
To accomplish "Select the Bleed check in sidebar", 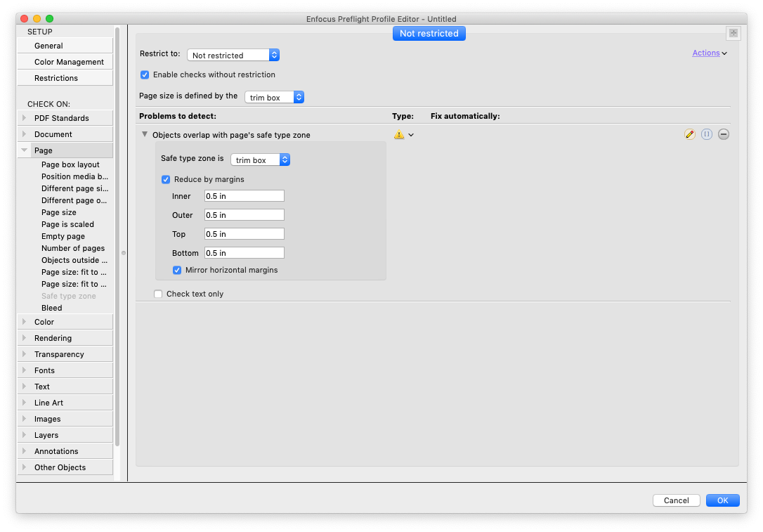I will click(52, 308).
